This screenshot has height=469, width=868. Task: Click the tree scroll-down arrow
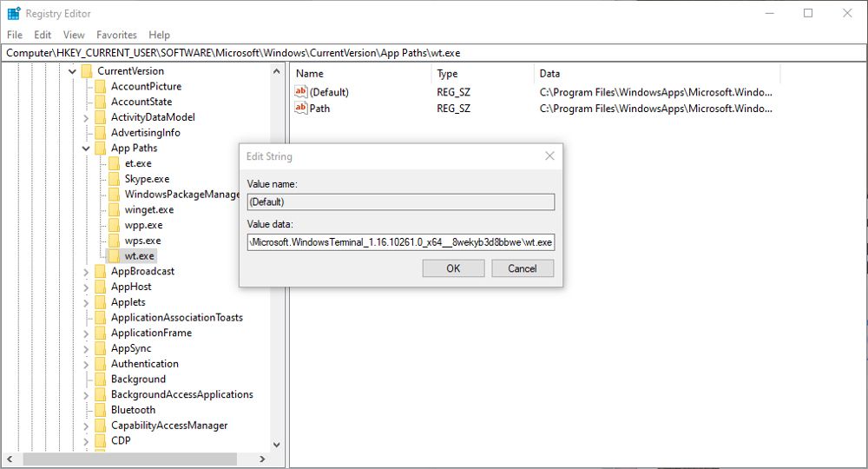(x=276, y=445)
